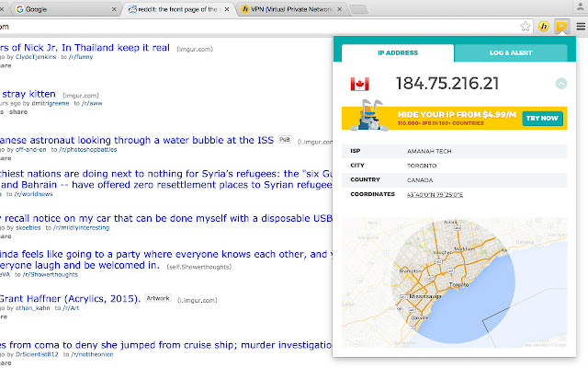This screenshot has height=368, width=588.
Task: Click i.imgur.com domain beside Grant Haffner
Action: coord(197,300)
